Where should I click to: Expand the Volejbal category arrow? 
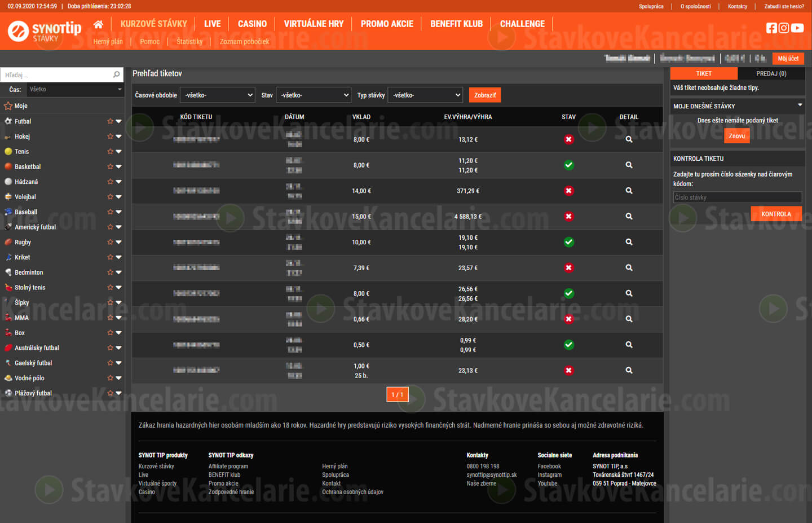coord(118,197)
